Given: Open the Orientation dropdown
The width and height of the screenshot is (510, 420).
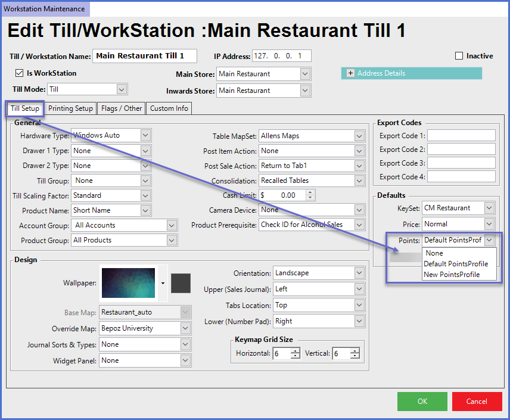Looking at the screenshot, I should (x=358, y=273).
